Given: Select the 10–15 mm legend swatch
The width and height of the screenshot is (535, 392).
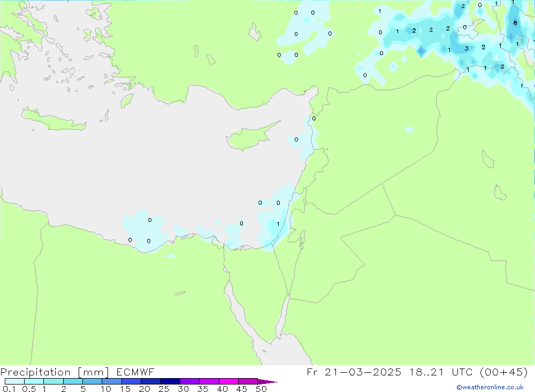Looking at the screenshot, I should click(112, 381).
